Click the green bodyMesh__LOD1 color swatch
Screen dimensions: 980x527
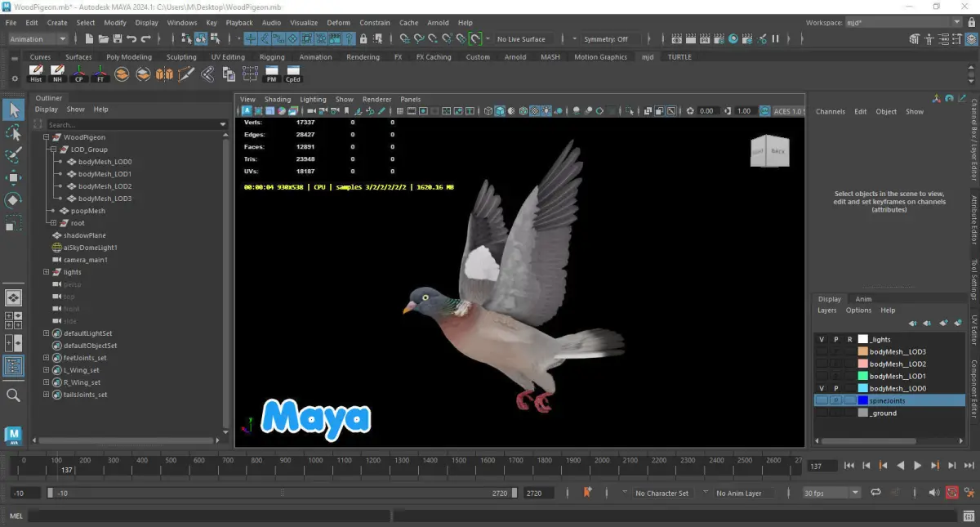pyautogui.click(x=862, y=376)
